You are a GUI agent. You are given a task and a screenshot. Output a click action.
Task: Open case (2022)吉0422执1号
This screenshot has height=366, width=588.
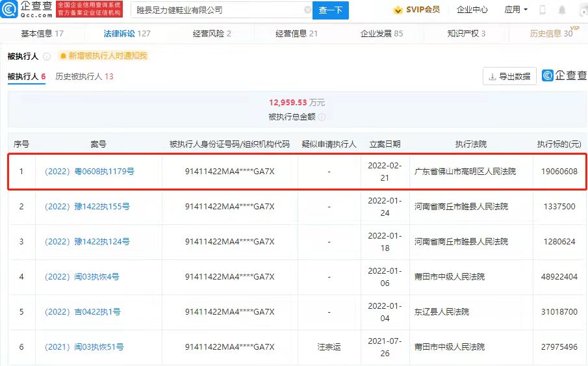[x=83, y=312]
